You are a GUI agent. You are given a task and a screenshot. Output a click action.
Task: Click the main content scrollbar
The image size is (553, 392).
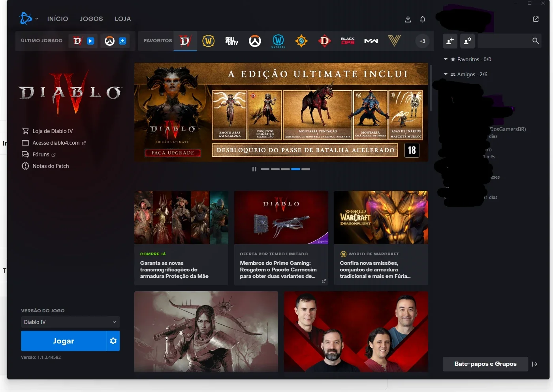click(x=431, y=88)
